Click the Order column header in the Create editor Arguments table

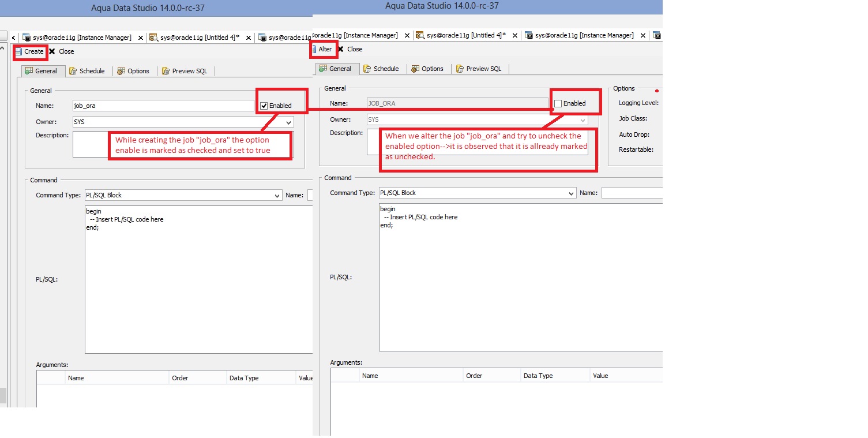[x=198, y=378]
